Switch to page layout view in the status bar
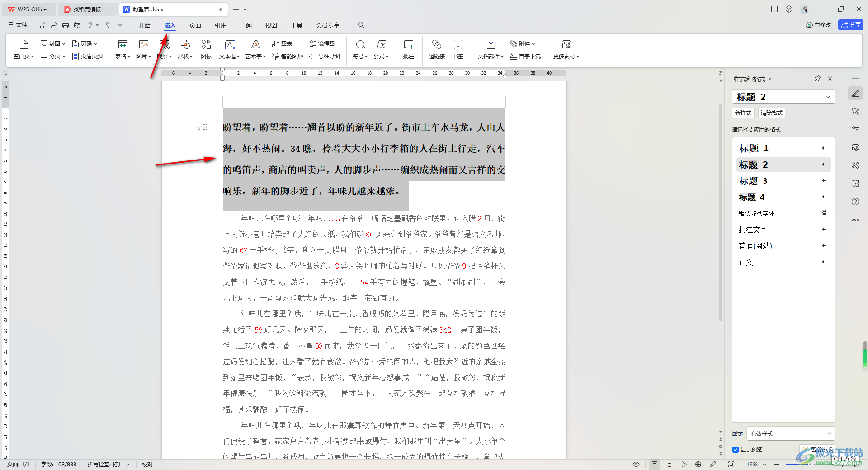The image size is (868, 470). (x=655, y=465)
